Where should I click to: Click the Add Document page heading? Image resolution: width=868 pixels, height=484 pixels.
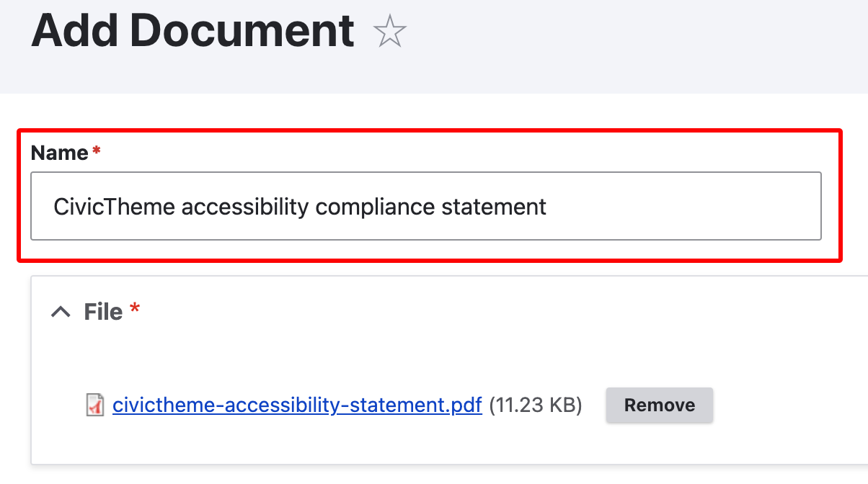192,31
